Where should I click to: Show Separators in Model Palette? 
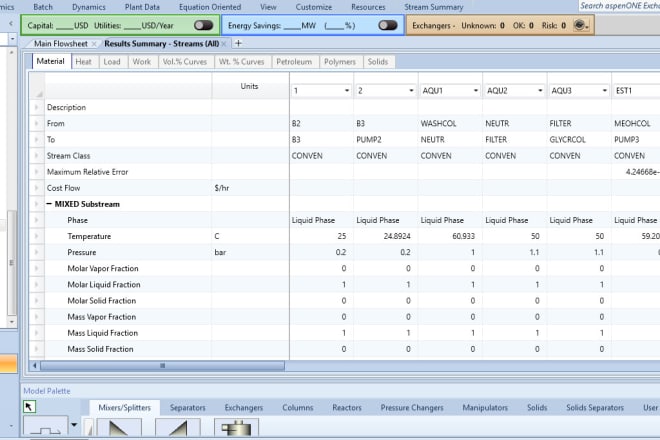(x=188, y=408)
